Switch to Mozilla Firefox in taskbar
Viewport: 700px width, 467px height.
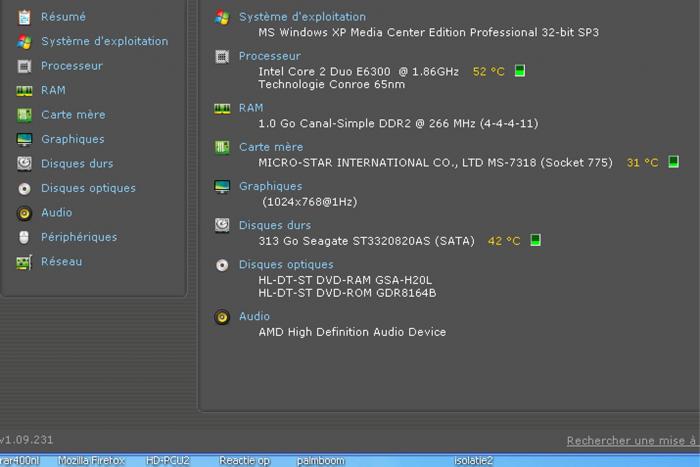(x=92, y=461)
